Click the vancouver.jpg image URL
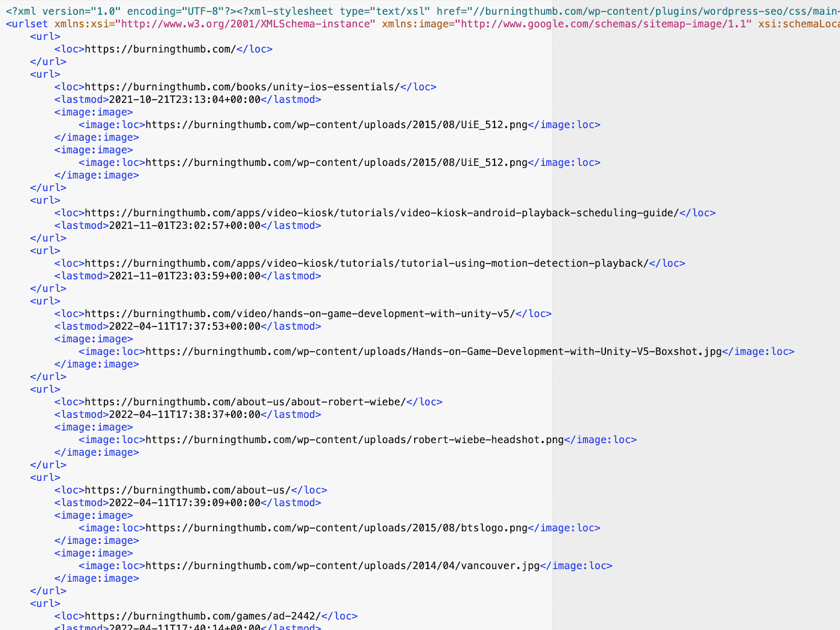Viewport: 840px width, 630px height. [x=342, y=565]
